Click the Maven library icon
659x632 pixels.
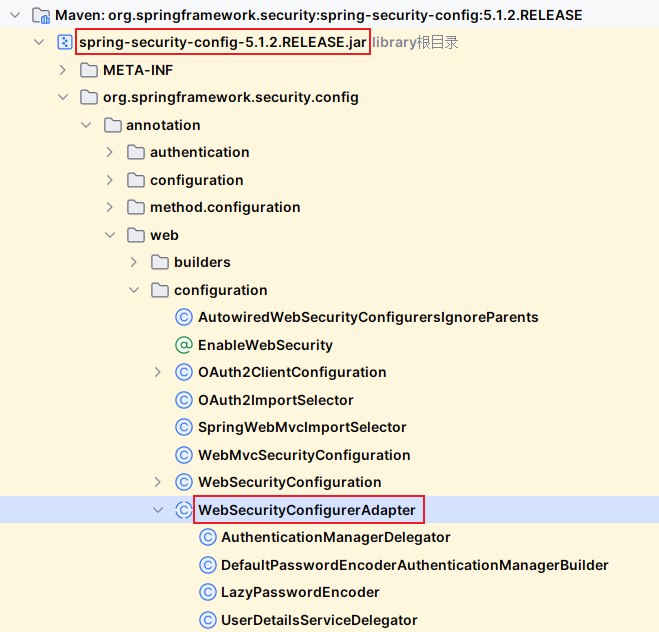[x=41, y=16]
